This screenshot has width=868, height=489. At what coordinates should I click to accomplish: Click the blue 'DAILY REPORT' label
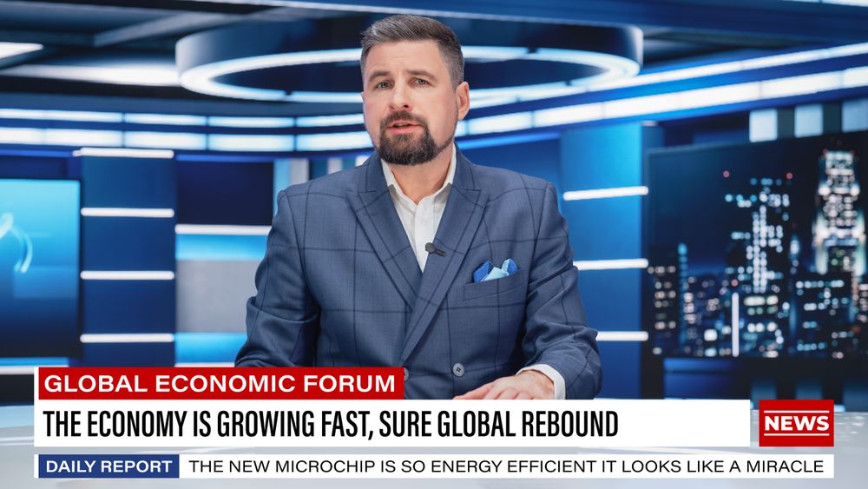coord(108,466)
